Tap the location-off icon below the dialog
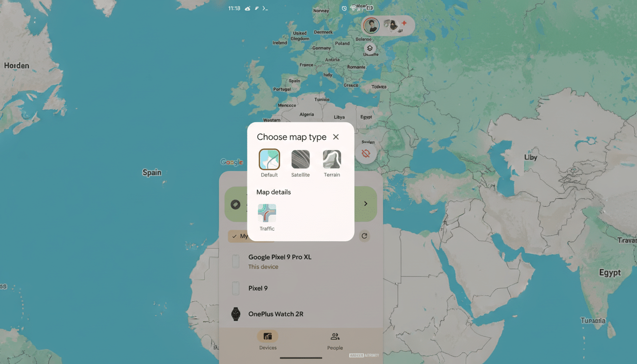 (365, 153)
